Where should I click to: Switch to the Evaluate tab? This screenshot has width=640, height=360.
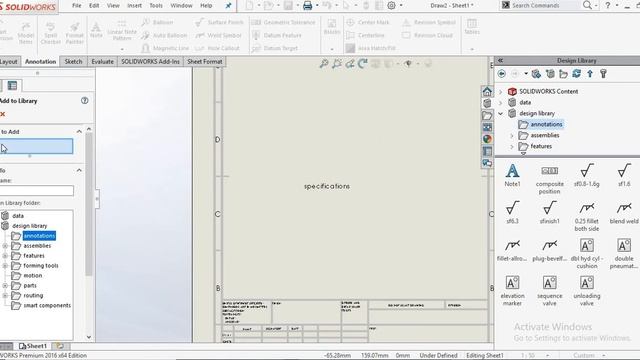click(102, 62)
